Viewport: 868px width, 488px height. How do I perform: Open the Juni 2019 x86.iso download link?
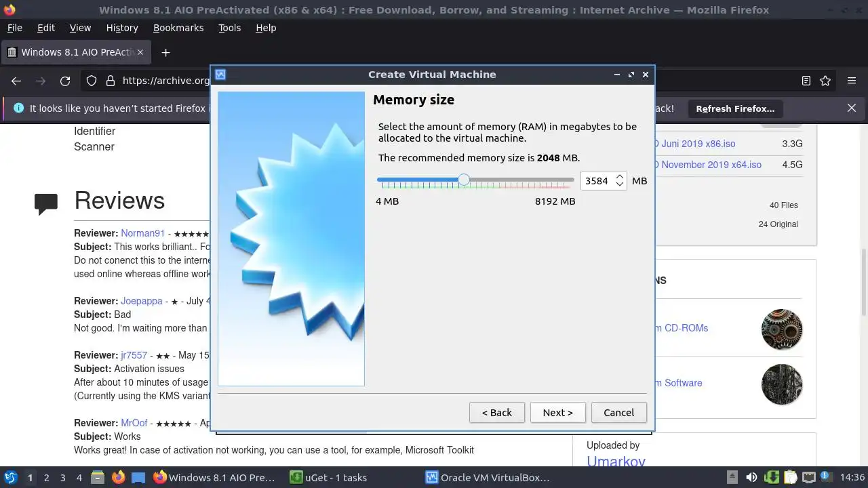tap(695, 144)
